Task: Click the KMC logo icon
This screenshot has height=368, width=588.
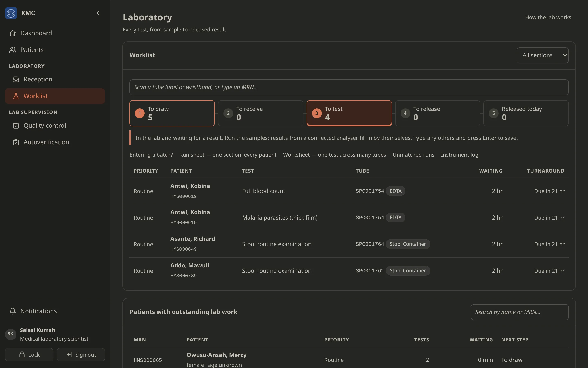Action: pos(11,13)
